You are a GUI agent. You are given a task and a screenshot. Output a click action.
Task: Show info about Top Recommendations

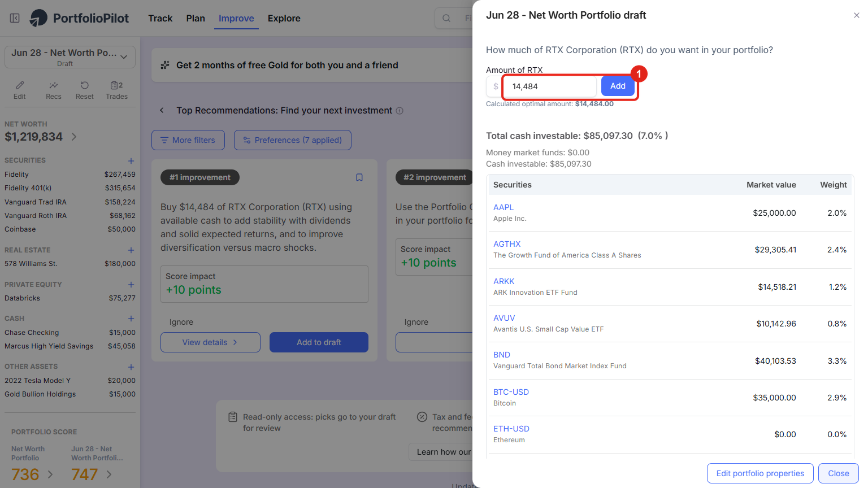pos(400,111)
